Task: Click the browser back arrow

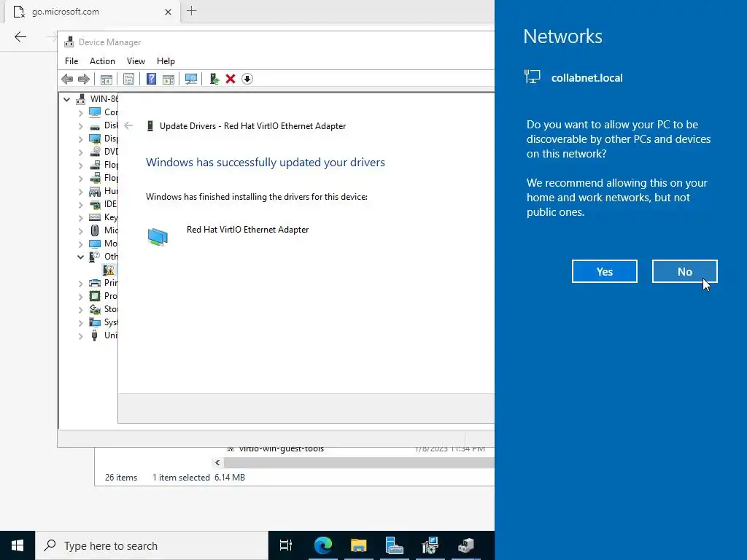Action: (20, 36)
